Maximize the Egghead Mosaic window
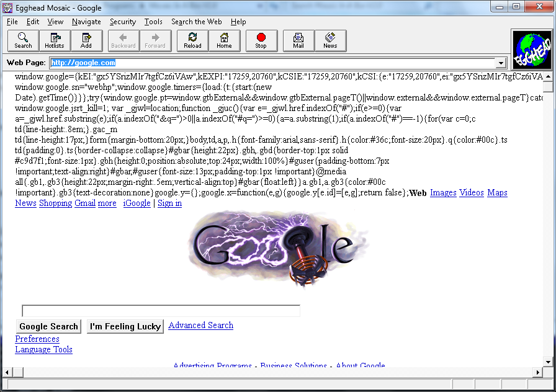Image resolution: width=556 pixels, height=392 pixels. [x=516, y=7]
